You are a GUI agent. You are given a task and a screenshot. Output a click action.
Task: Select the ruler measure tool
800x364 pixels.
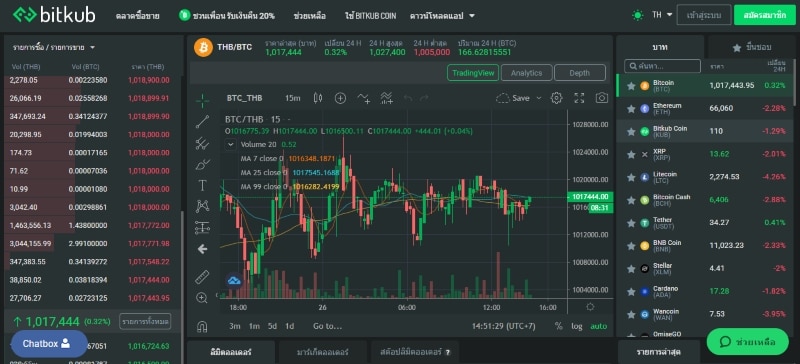coord(203,277)
